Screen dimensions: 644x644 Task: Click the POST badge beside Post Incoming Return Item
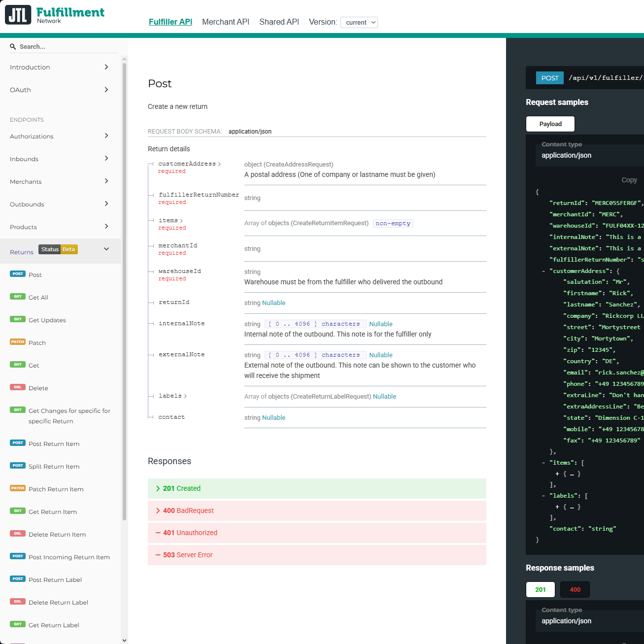(x=18, y=556)
